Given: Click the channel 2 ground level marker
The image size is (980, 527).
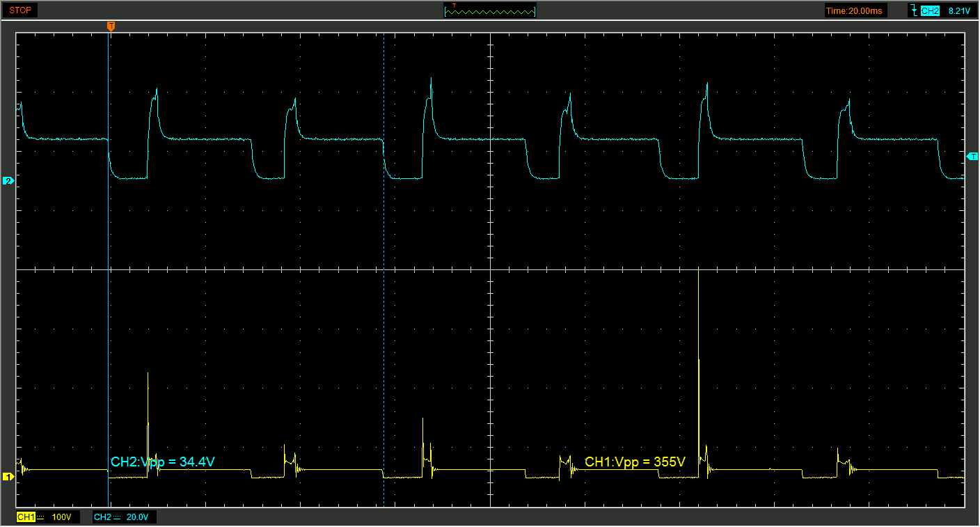Looking at the screenshot, I should pos(8,181).
